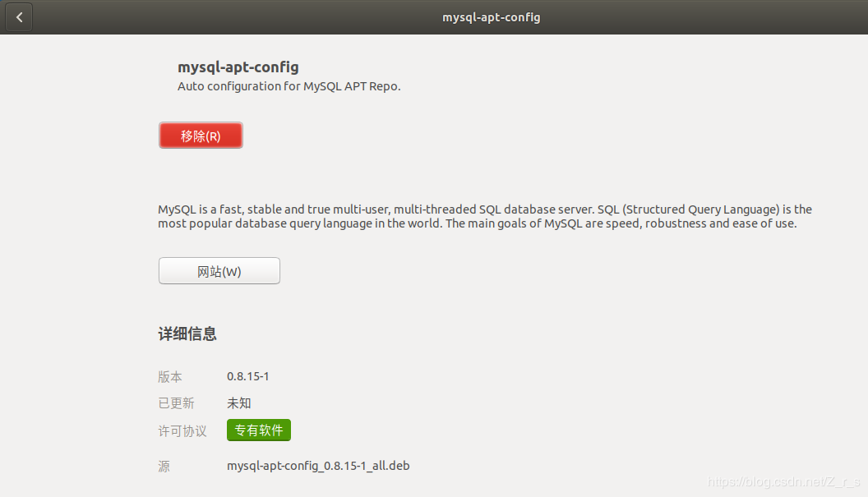Click the red 移除(R) remove button

pos(201,136)
